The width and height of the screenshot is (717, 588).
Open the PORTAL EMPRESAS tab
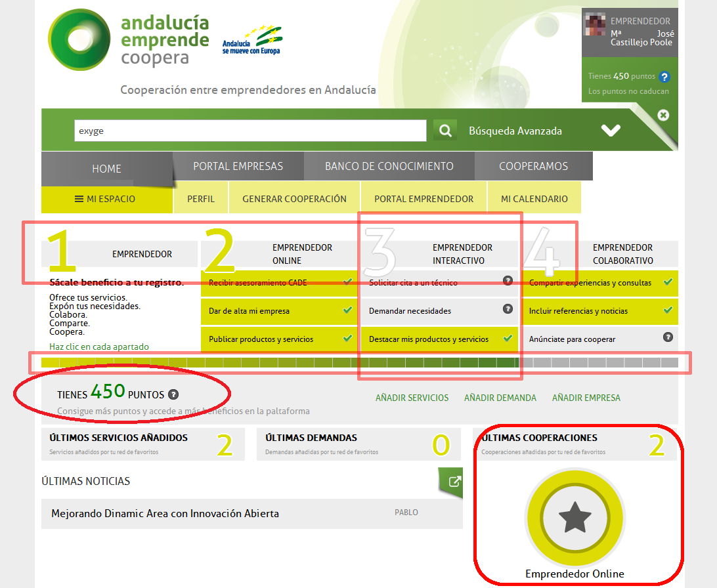coord(238,166)
